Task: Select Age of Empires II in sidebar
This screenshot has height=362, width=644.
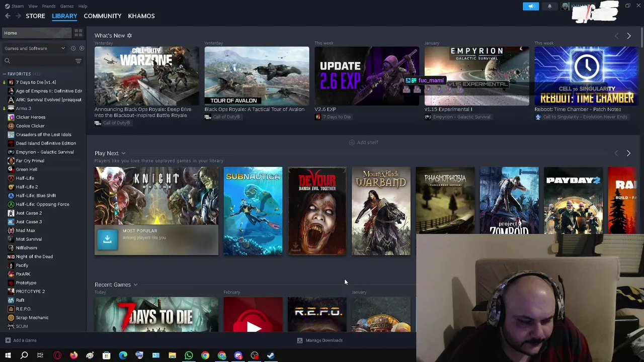Action: tap(48, 91)
